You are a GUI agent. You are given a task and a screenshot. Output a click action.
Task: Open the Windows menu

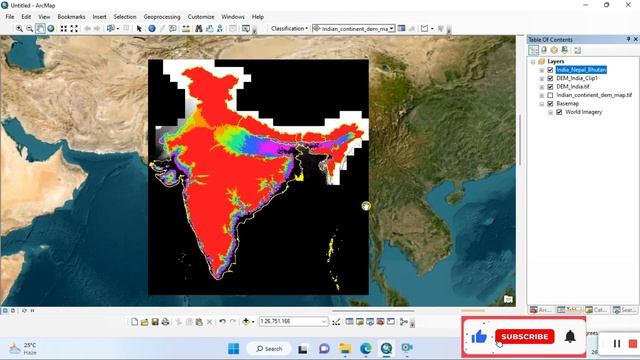tap(233, 17)
